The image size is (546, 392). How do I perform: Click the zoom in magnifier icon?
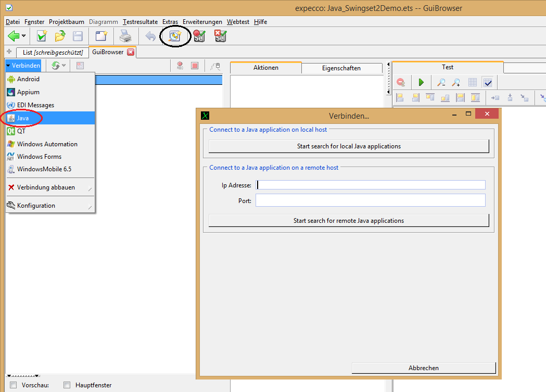(456, 82)
